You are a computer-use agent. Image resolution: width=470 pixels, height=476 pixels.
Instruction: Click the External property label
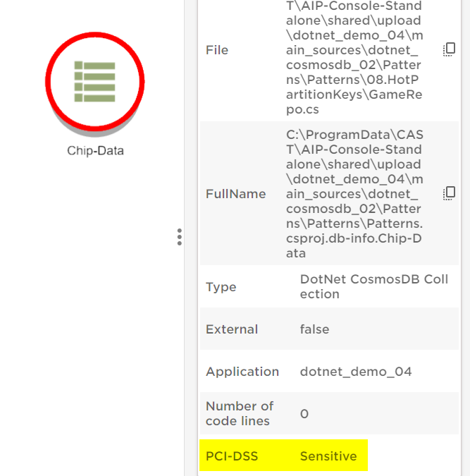click(x=231, y=329)
